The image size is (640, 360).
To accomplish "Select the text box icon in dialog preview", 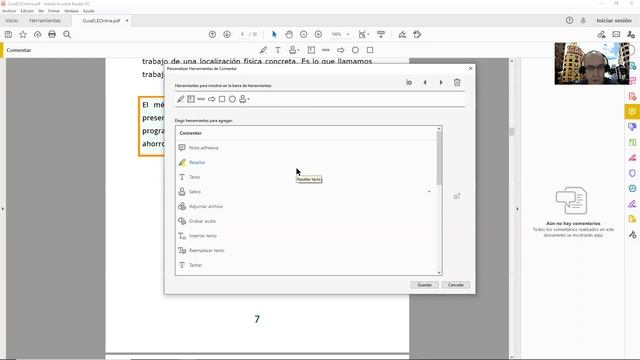I will (191, 99).
